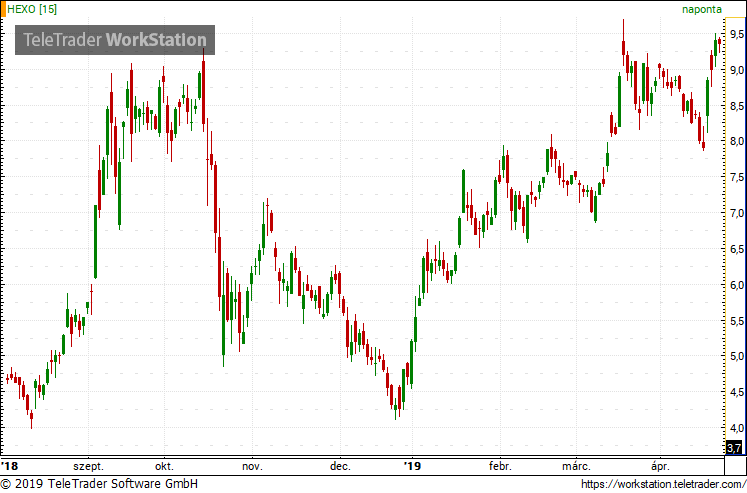Click the márc. month label

point(576,466)
